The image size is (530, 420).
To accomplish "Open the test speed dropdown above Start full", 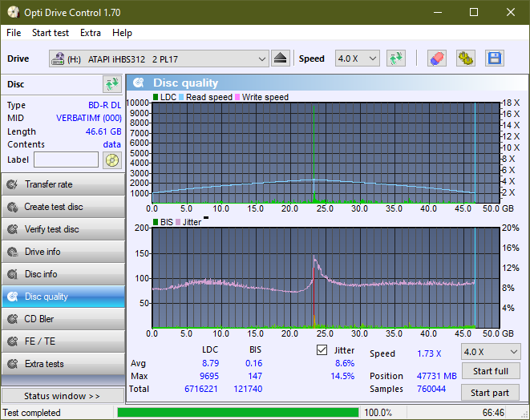I will (x=491, y=352).
